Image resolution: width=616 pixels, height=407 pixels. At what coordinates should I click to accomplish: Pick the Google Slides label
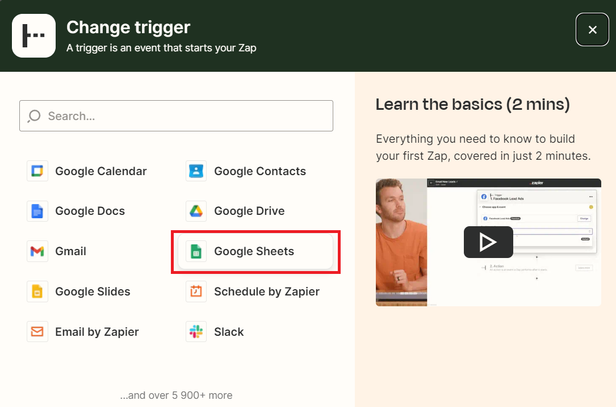pyautogui.click(x=93, y=292)
